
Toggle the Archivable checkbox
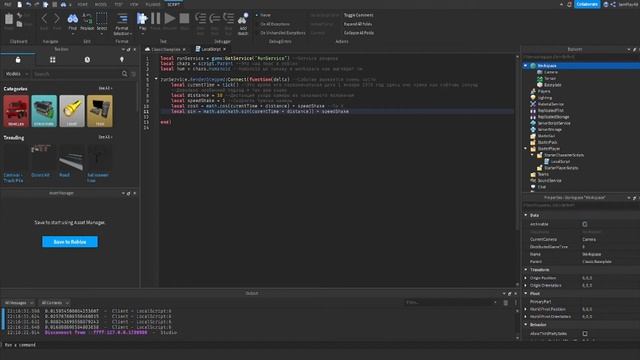584,224
